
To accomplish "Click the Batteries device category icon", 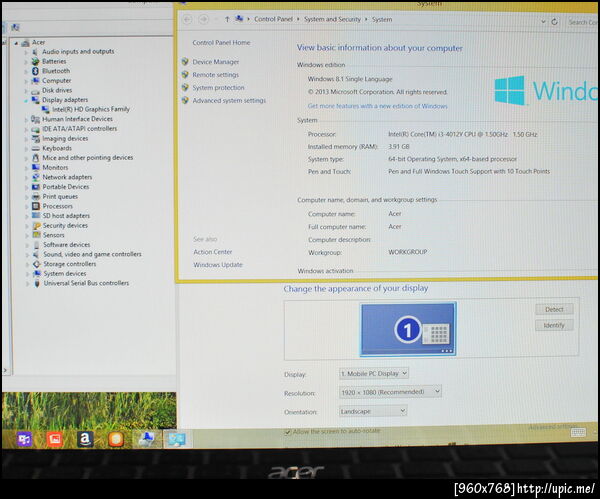I will [36, 61].
